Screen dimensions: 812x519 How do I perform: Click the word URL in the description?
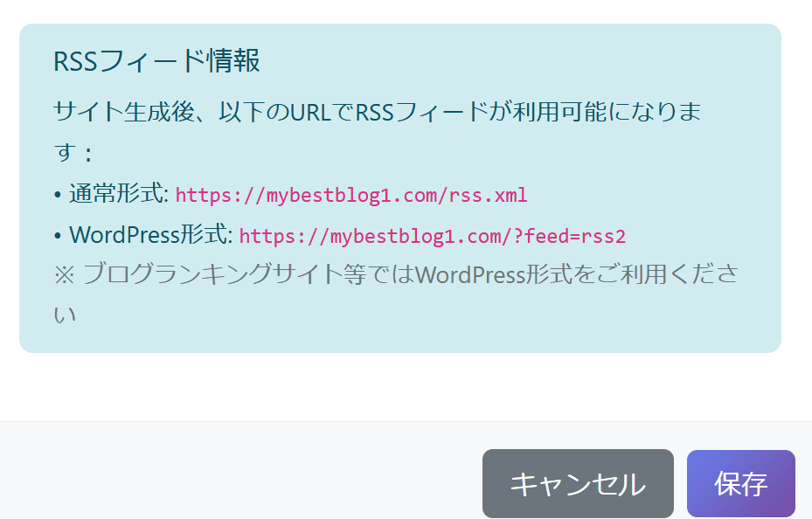310,113
